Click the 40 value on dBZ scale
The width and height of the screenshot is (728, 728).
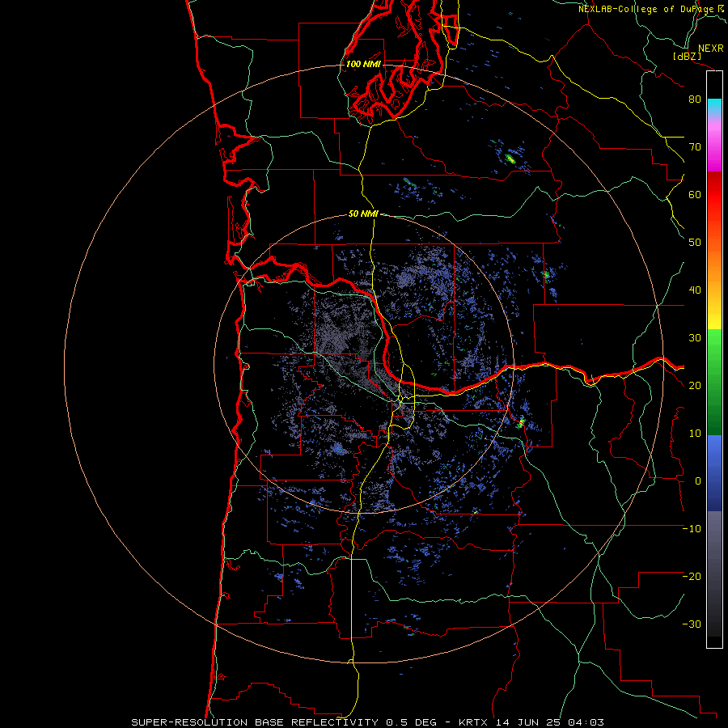[x=695, y=290]
